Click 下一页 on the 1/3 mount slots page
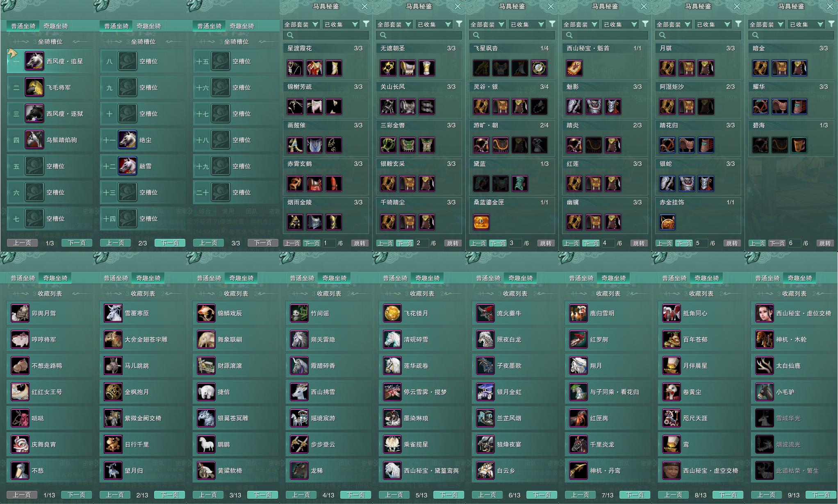This screenshot has height=504, width=838. [77, 243]
